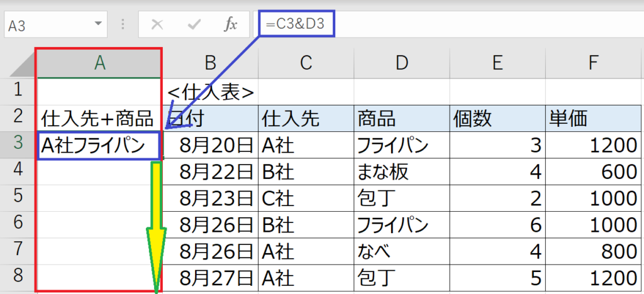Image resolution: width=644 pixels, height=294 pixels.
Task: Expand the Name Box dropdown arrow
Action: coord(98,23)
